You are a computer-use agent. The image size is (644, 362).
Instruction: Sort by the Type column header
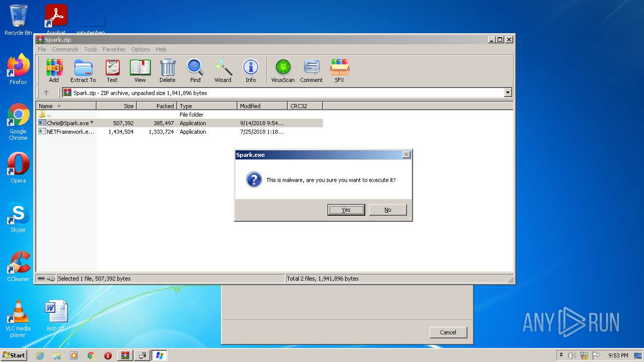[x=207, y=106]
